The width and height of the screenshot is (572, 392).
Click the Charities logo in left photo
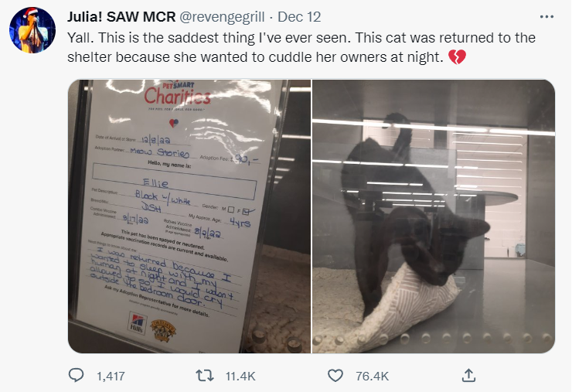coord(178,94)
